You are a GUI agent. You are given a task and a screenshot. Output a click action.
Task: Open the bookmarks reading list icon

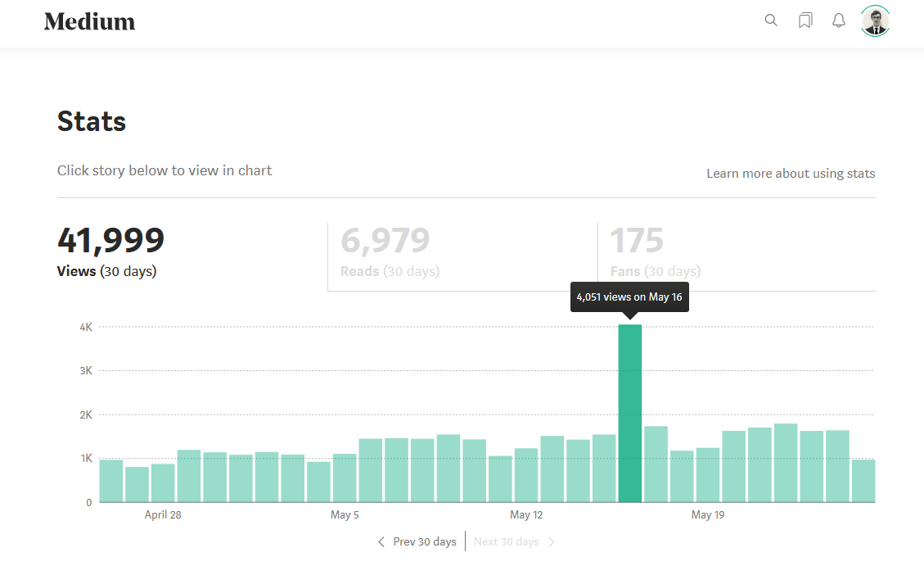(805, 20)
